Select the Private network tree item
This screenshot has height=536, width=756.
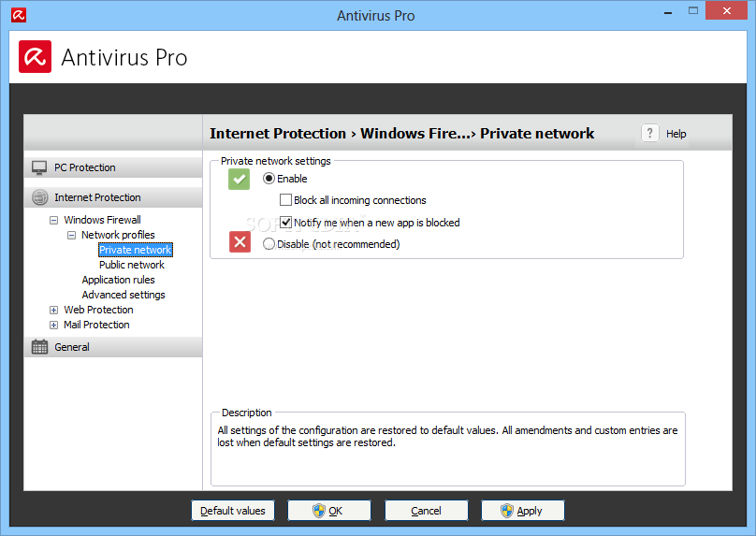tap(136, 250)
